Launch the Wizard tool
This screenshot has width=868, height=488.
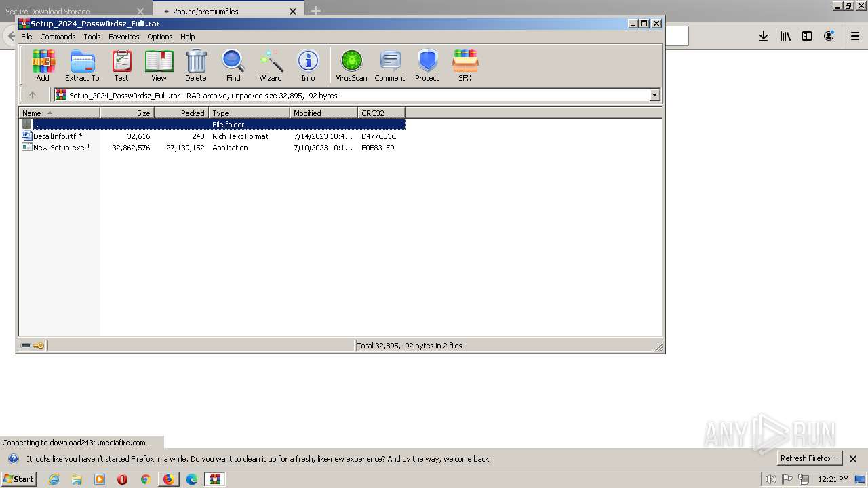[271, 66]
